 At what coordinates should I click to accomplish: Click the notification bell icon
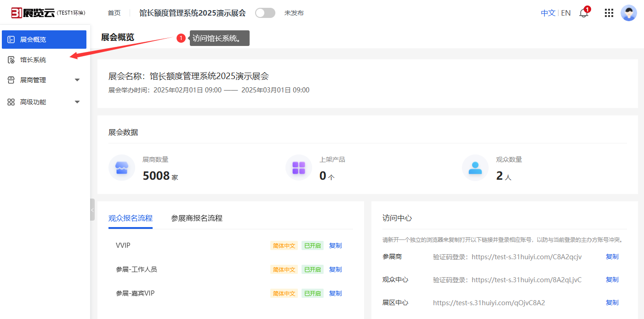click(x=584, y=13)
